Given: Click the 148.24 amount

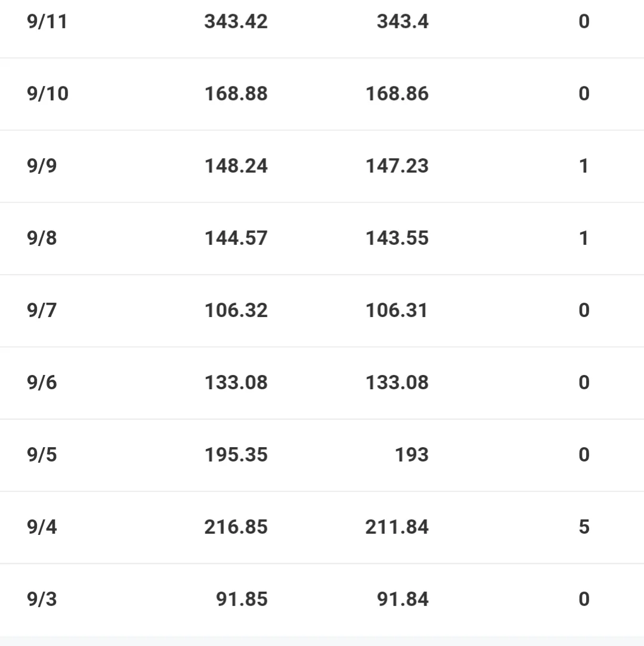Looking at the screenshot, I should 236,166.
